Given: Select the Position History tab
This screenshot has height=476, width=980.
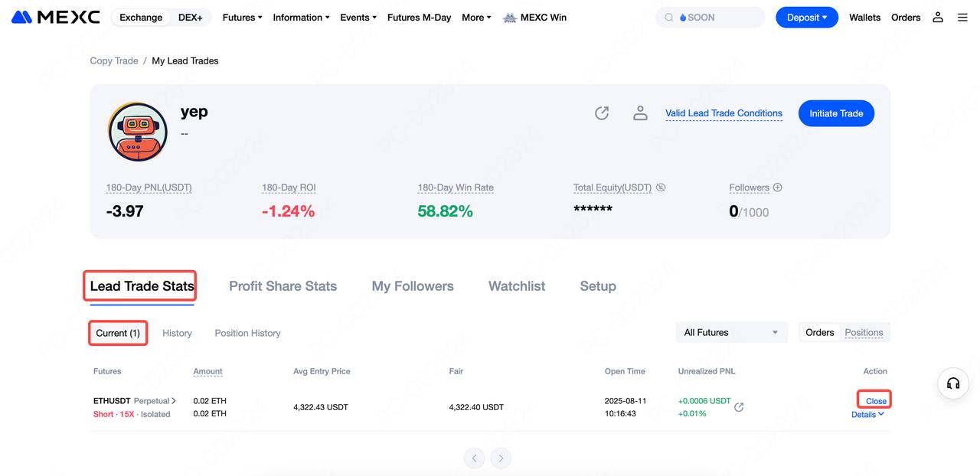Looking at the screenshot, I should [247, 333].
